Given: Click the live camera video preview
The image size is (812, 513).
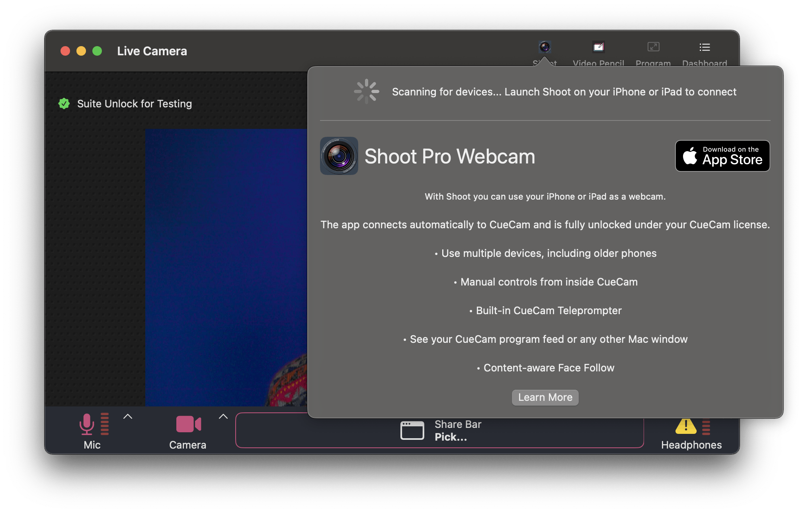Looking at the screenshot, I should pos(226,267).
